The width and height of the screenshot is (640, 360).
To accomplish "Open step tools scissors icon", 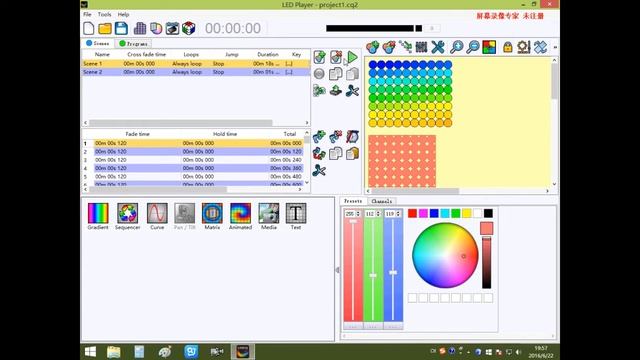I will (319, 170).
